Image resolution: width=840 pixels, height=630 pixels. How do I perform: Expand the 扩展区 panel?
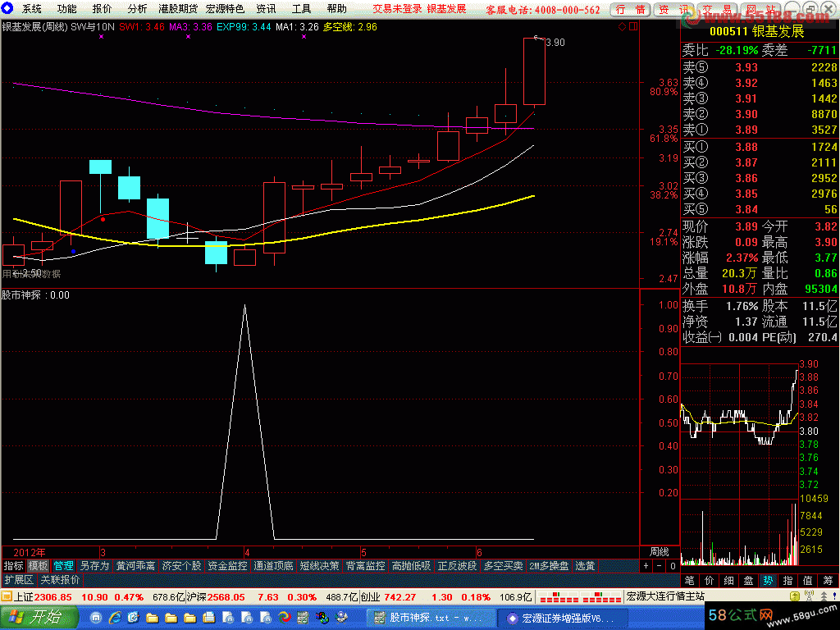tap(18, 580)
